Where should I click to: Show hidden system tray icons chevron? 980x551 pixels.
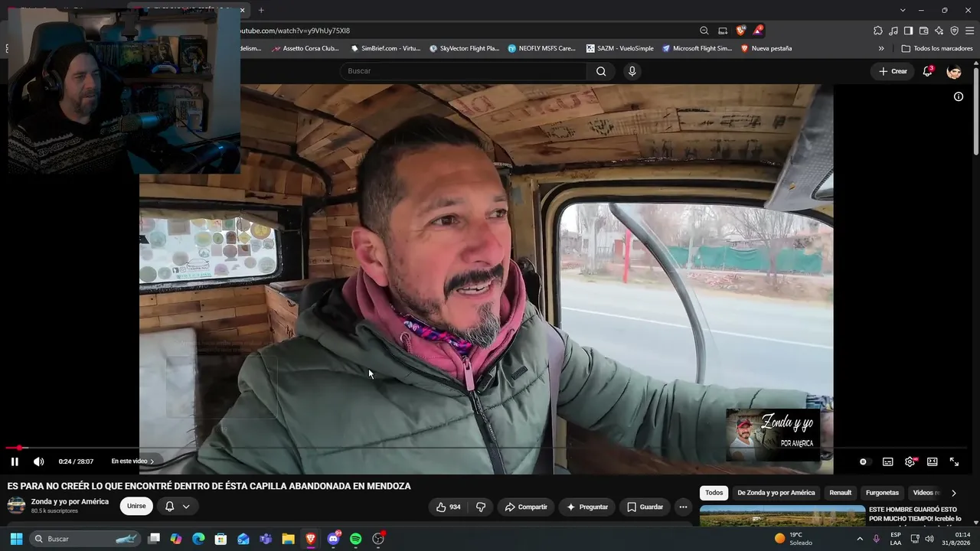pos(860,539)
